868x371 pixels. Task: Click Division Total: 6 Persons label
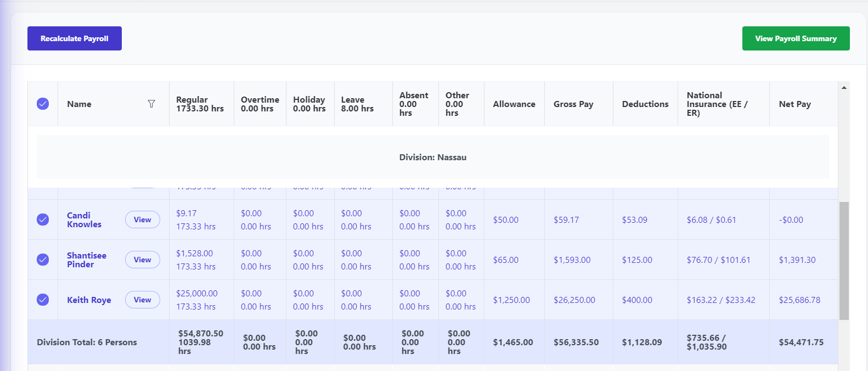point(87,342)
